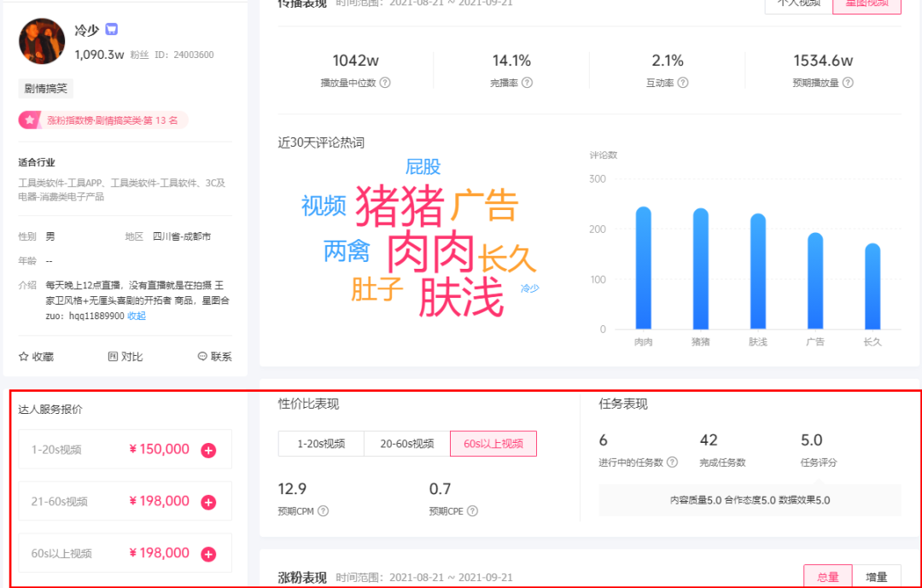Click the 肉肉 bar in the comment chart
The height and width of the screenshot is (588, 922).
[x=644, y=268]
